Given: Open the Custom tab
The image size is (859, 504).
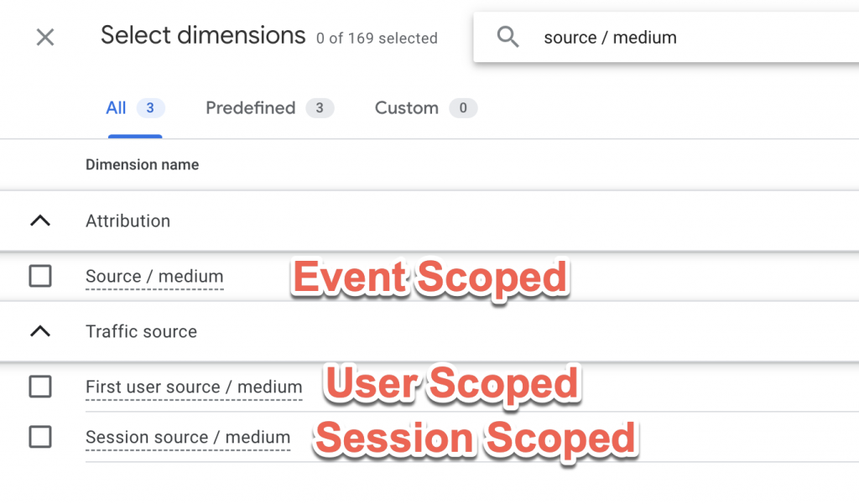Looking at the screenshot, I should [425, 108].
